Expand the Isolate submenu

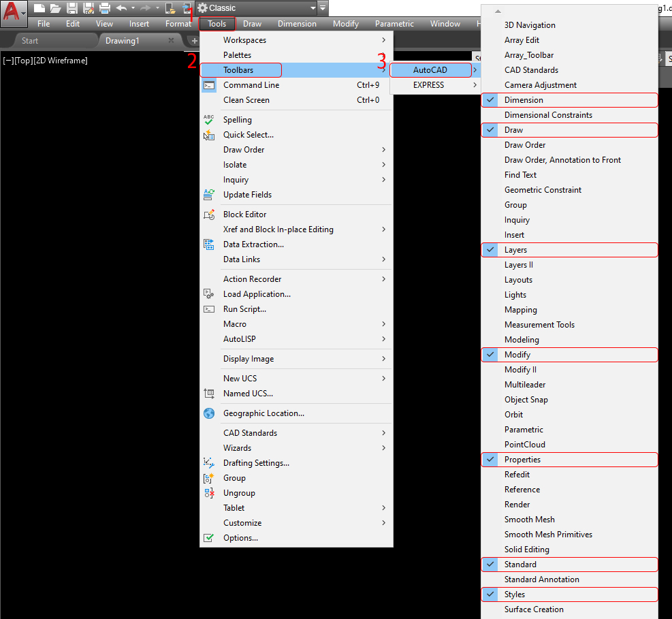pyautogui.click(x=296, y=165)
